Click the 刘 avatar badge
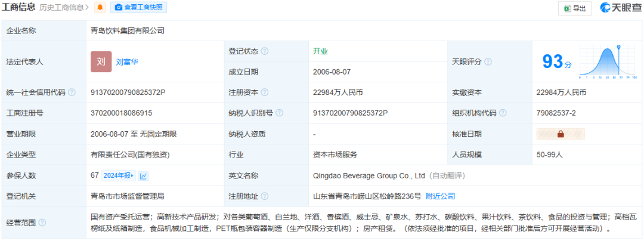 click(x=101, y=62)
